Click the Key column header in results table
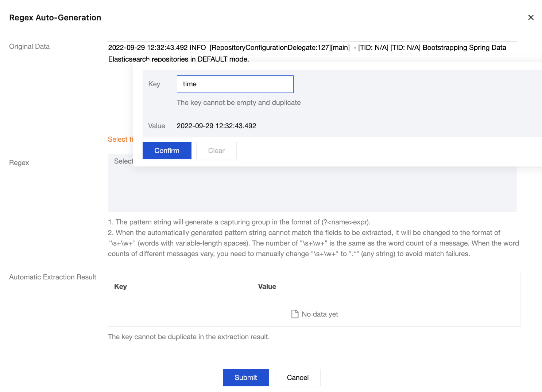The width and height of the screenshot is (542, 392). coord(120,286)
